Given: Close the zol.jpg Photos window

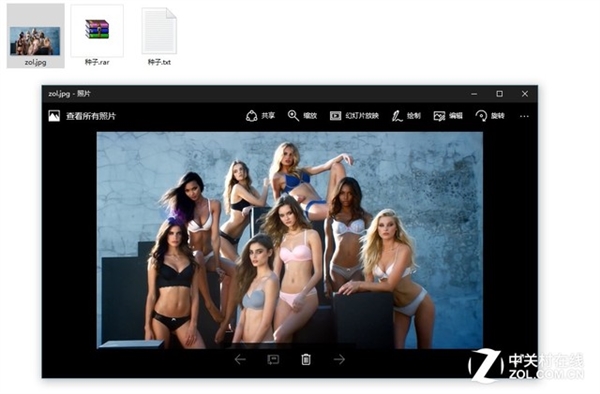Looking at the screenshot, I should pyautogui.click(x=525, y=94).
